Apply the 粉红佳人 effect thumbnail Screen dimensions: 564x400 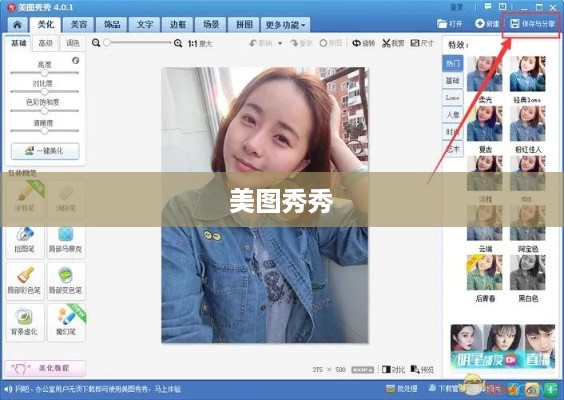click(527, 123)
